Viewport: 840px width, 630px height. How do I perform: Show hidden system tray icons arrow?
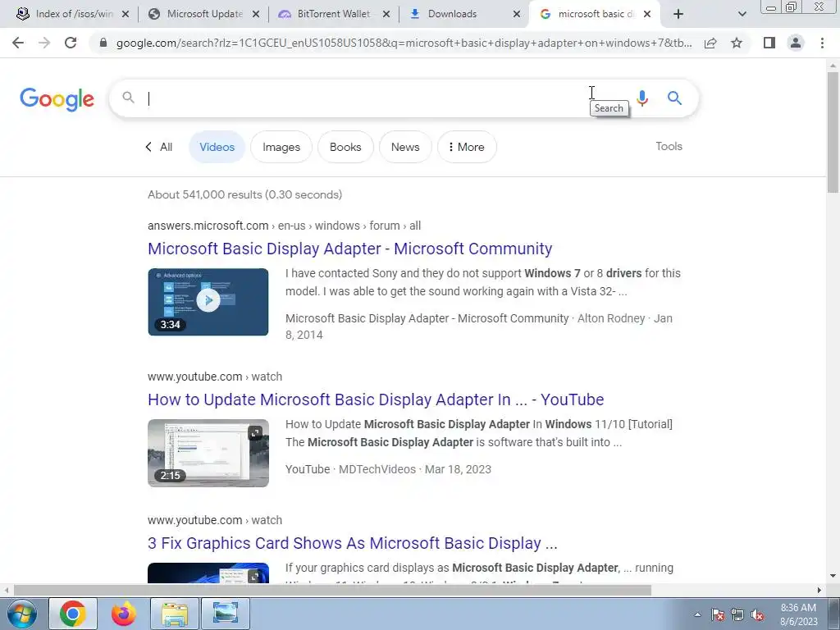coord(697,614)
